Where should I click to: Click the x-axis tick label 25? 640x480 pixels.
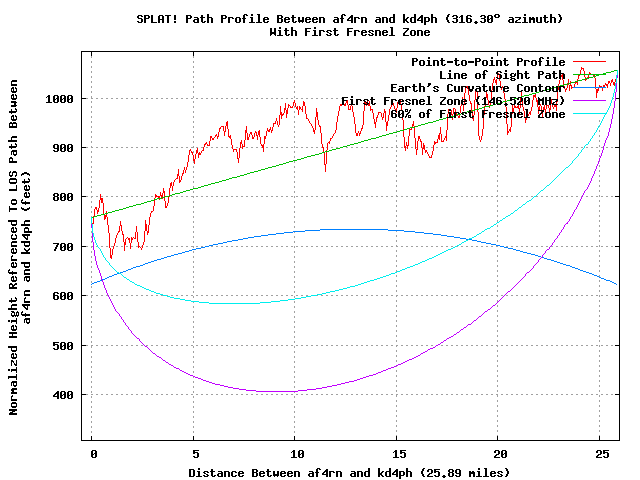(602, 454)
